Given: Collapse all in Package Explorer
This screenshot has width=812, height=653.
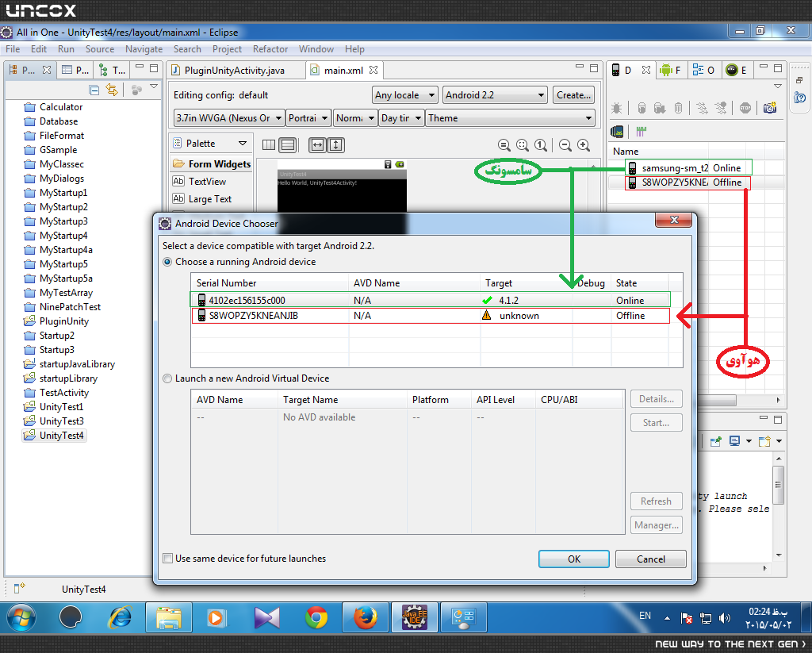Looking at the screenshot, I should click(x=94, y=90).
